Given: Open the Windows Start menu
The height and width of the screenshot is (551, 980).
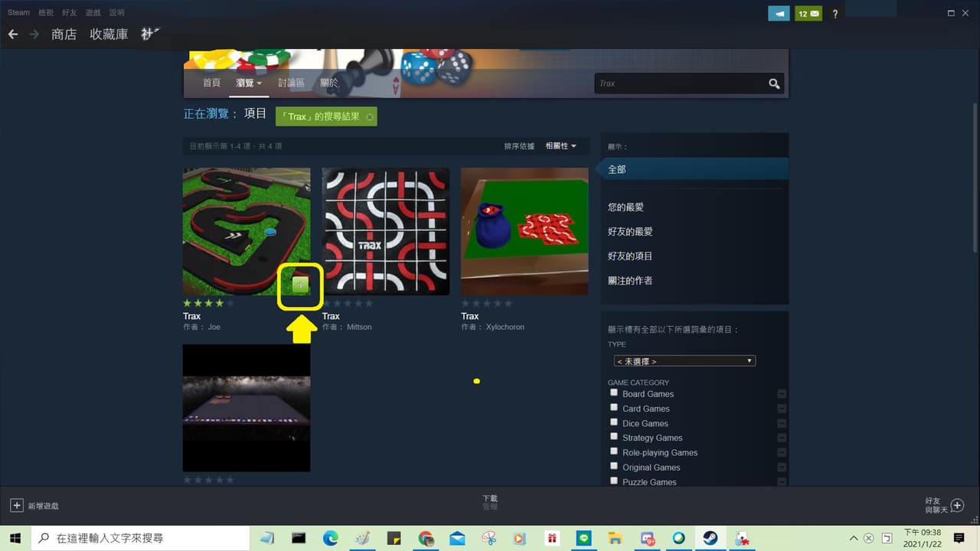Looking at the screenshot, I should pos(15,538).
